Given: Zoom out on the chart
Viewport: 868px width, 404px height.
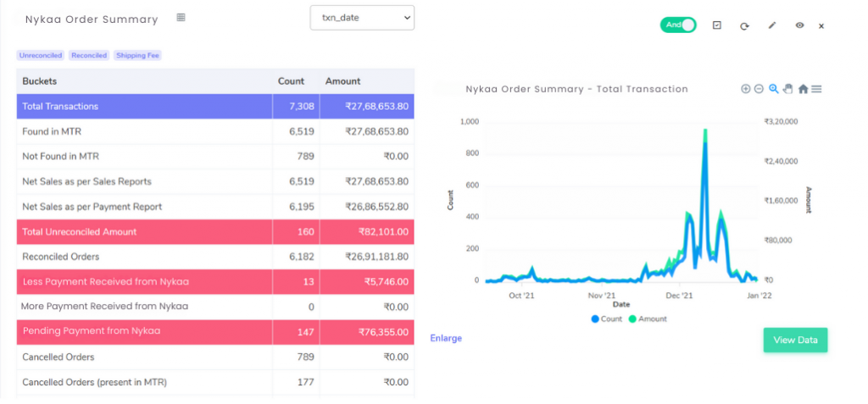Looking at the screenshot, I should 759,89.
